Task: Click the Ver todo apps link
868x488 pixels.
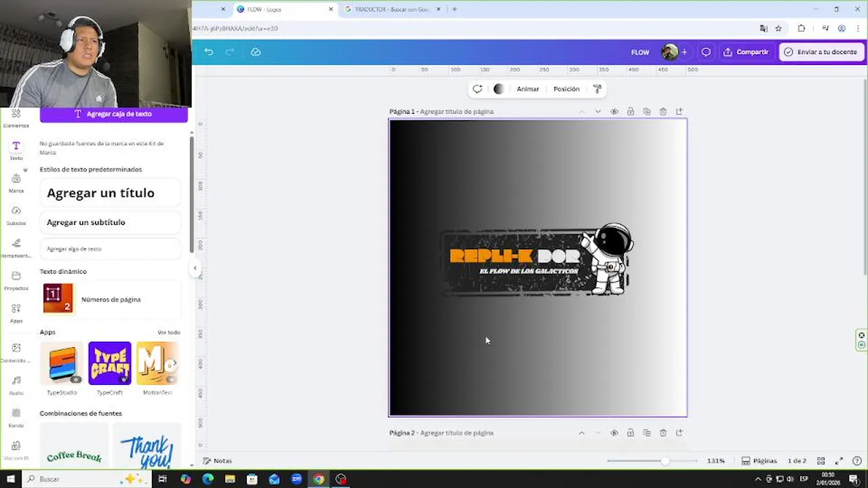Action: click(169, 333)
